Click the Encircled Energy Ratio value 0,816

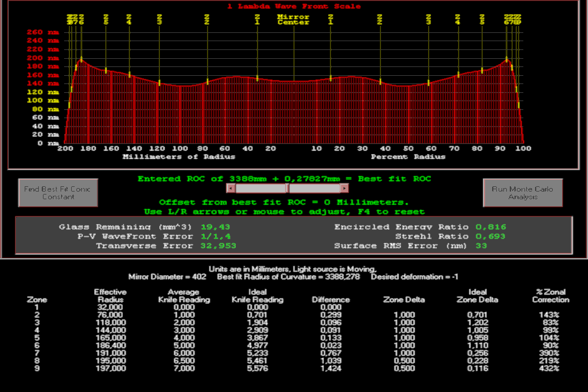(490, 227)
